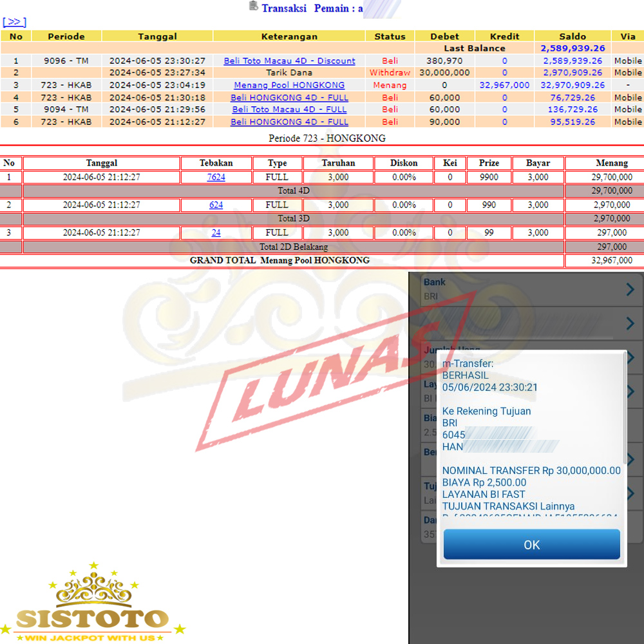
Task: Click the Transaksi document icon at top
Action: tap(253, 7)
